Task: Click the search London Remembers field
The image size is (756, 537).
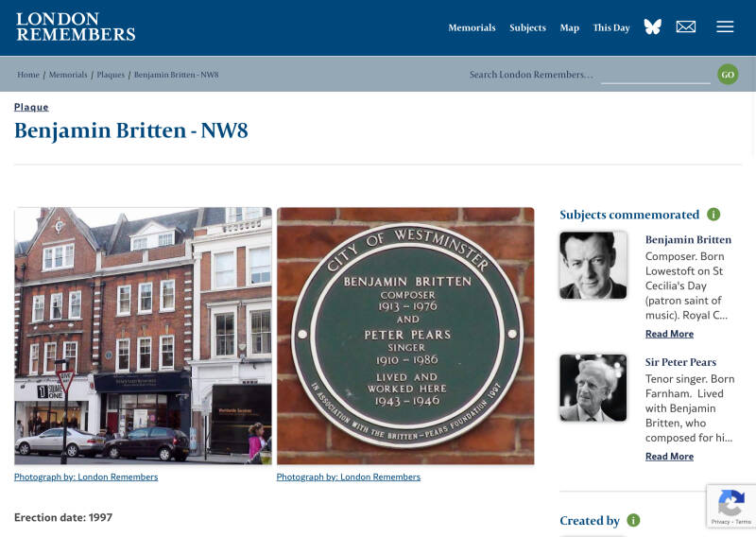Action: [x=655, y=76]
